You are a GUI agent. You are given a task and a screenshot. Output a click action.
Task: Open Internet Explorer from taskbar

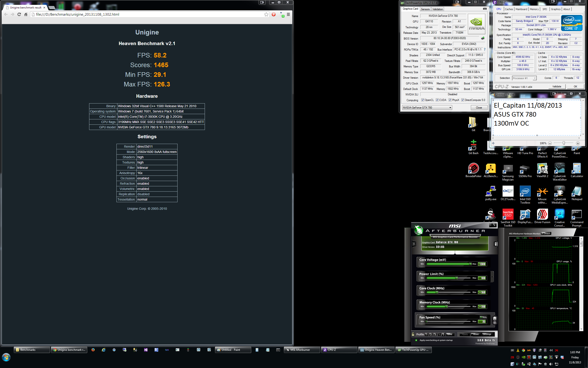coord(104,350)
